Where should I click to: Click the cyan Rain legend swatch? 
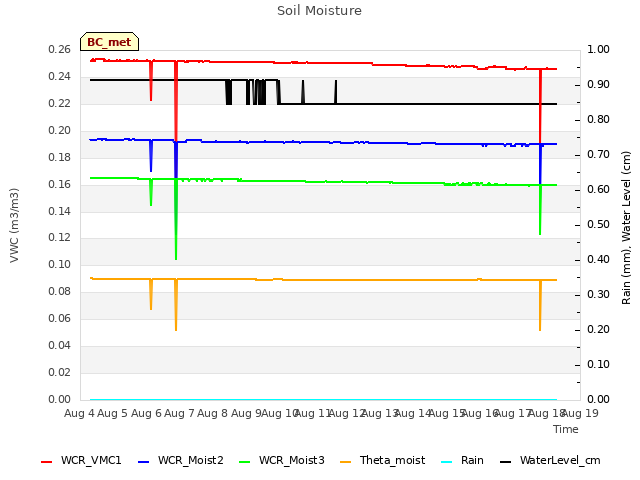(x=447, y=462)
